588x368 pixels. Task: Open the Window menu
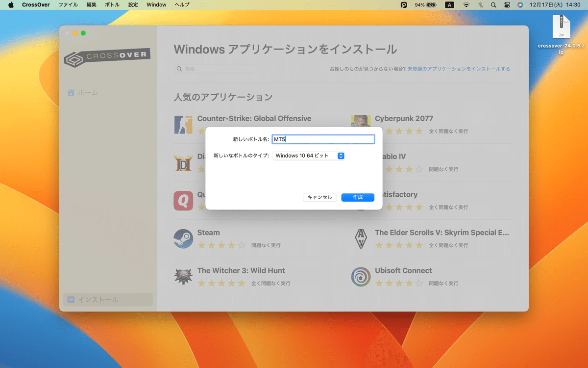point(156,5)
